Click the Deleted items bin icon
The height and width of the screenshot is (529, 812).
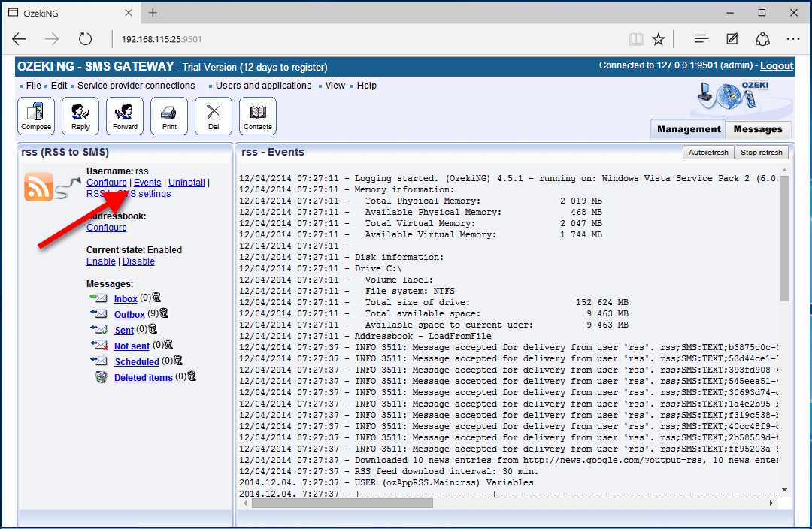coord(101,377)
